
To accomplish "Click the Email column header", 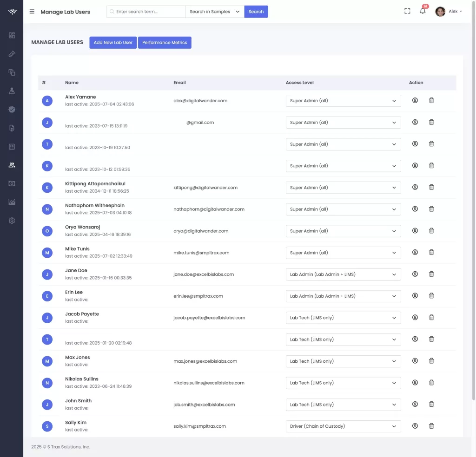I will tap(179, 83).
